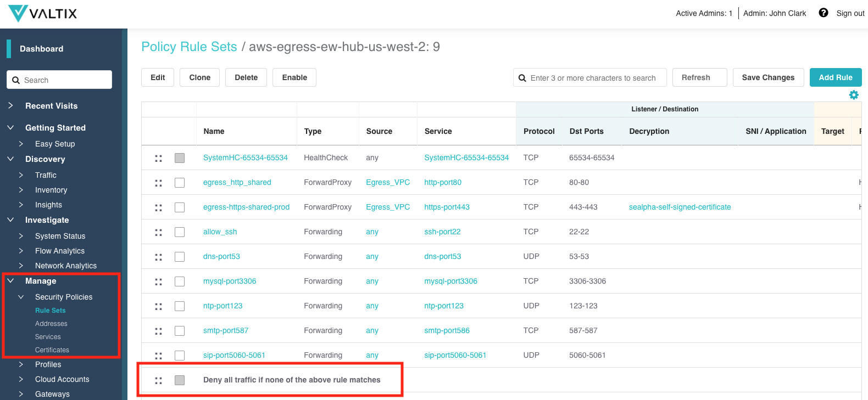The height and width of the screenshot is (400, 868).
Task: Click the Clone button
Action: click(200, 77)
